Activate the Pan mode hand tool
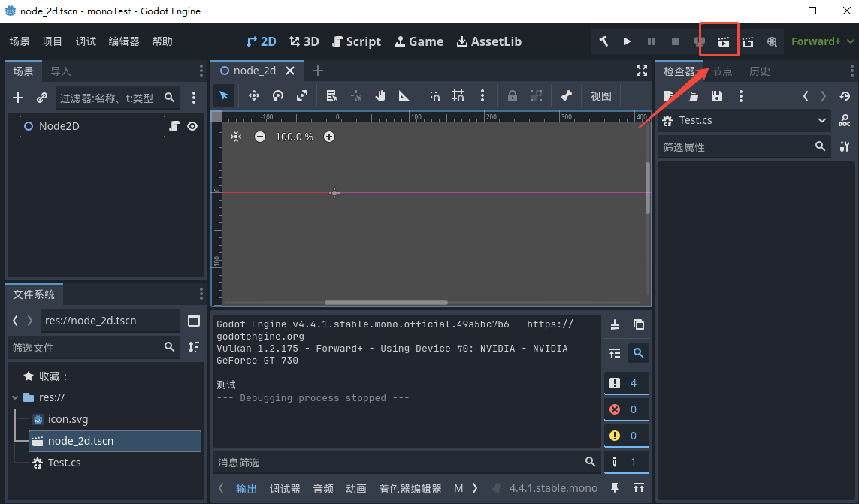859x504 pixels. click(380, 96)
